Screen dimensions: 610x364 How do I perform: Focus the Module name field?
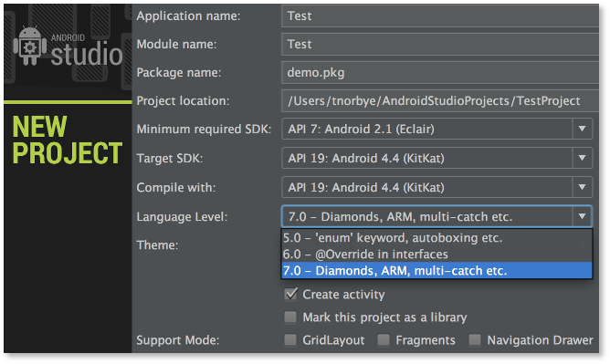pyautogui.click(x=440, y=45)
